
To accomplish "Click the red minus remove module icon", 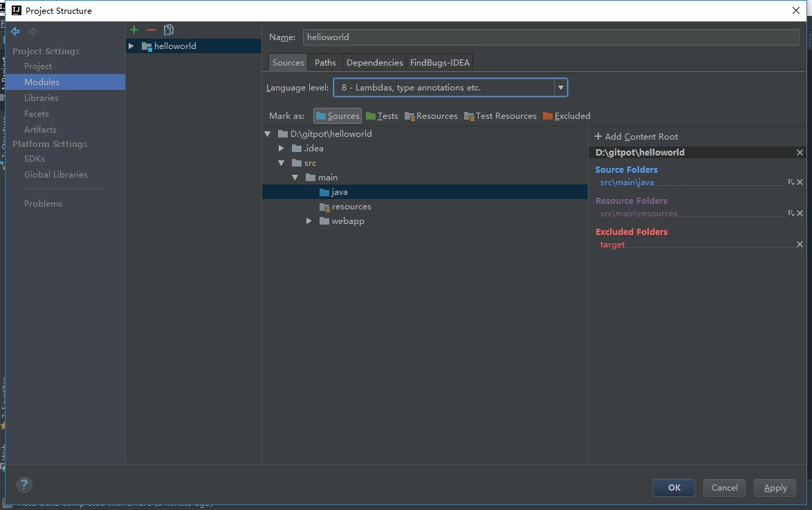I will pyautogui.click(x=151, y=30).
